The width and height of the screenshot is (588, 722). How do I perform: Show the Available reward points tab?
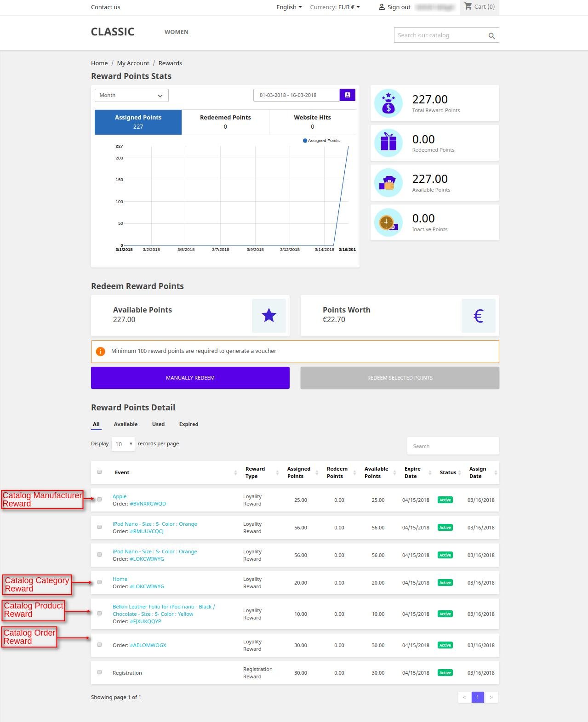tap(126, 424)
